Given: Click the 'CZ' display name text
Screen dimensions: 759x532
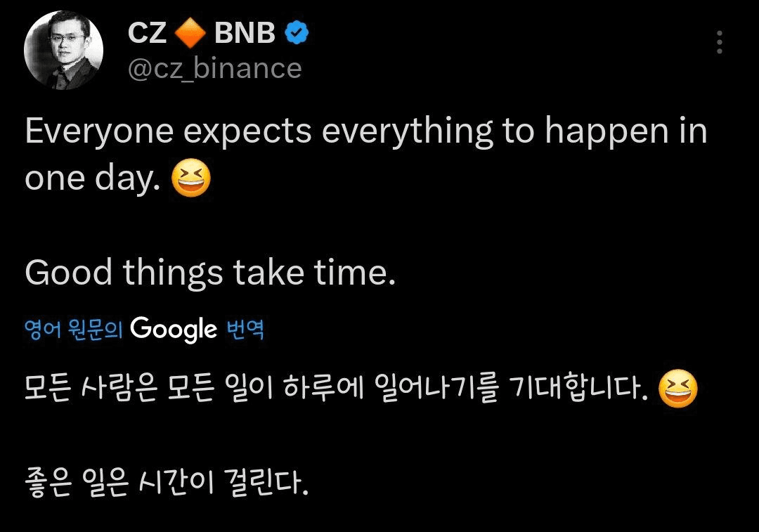Looking at the screenshot, I should tap(147, 33).
